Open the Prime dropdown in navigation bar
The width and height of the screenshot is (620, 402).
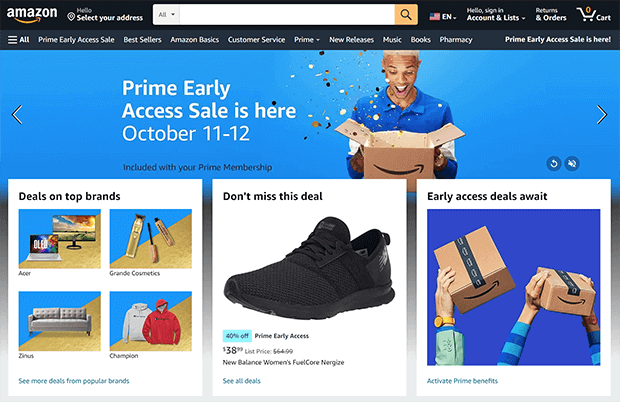coord(306,40)
